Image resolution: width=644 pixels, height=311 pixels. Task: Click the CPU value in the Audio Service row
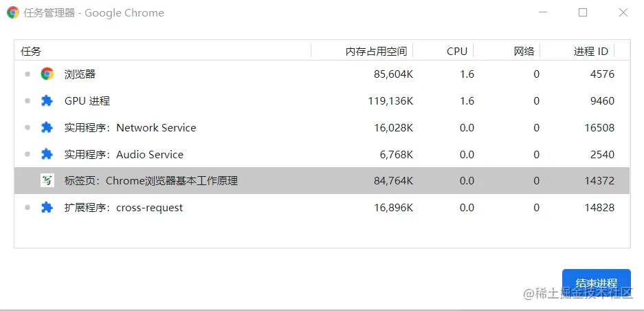pyautogui.click(x=467, y=154)
